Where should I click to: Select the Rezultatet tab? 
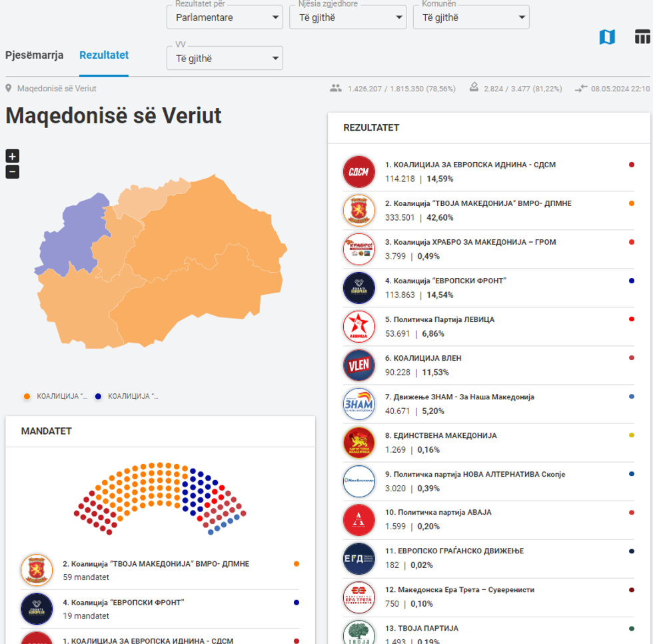click(x=104, y=55)
